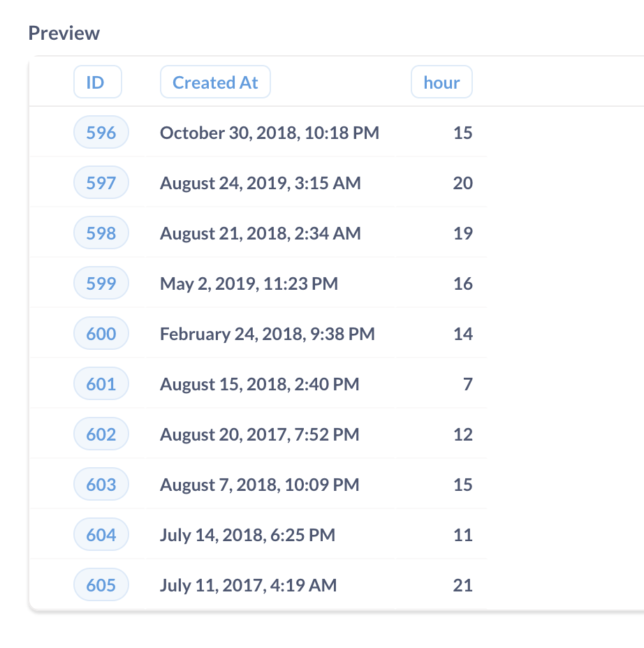
Task: Open record with ID 597
Action: pyautogui.click(x=101, y=182)
